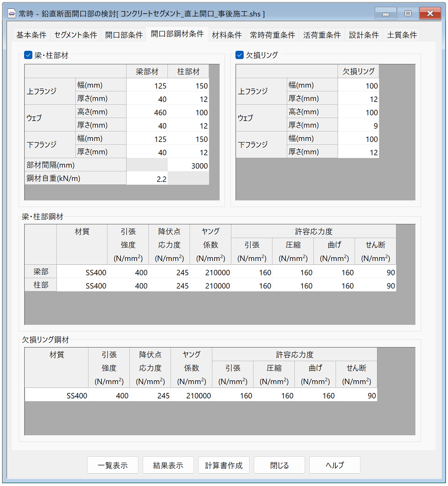Select the 開口部条件 tab
The image size is (448, 486).
coord(125,36)
